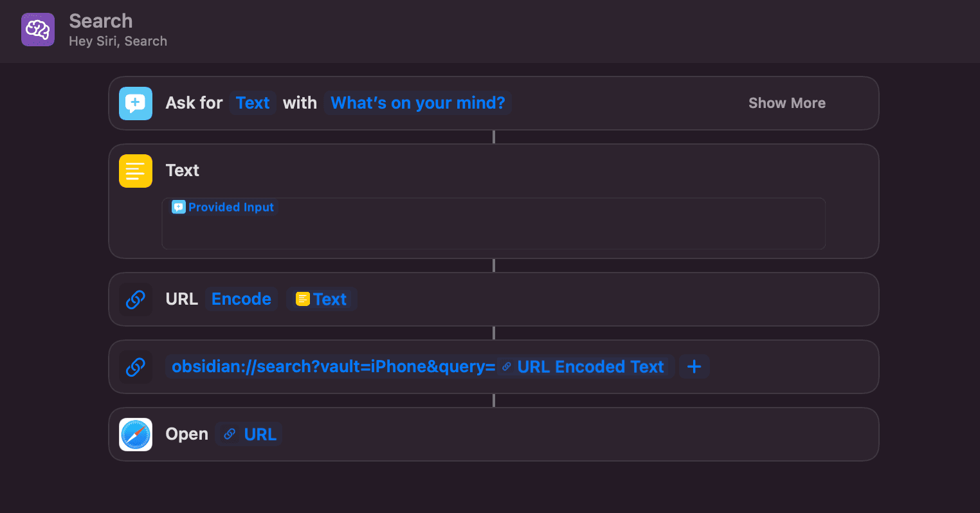Select the Text variable in URL Encode
Screen dimensions: 980x513
(322, 299)
